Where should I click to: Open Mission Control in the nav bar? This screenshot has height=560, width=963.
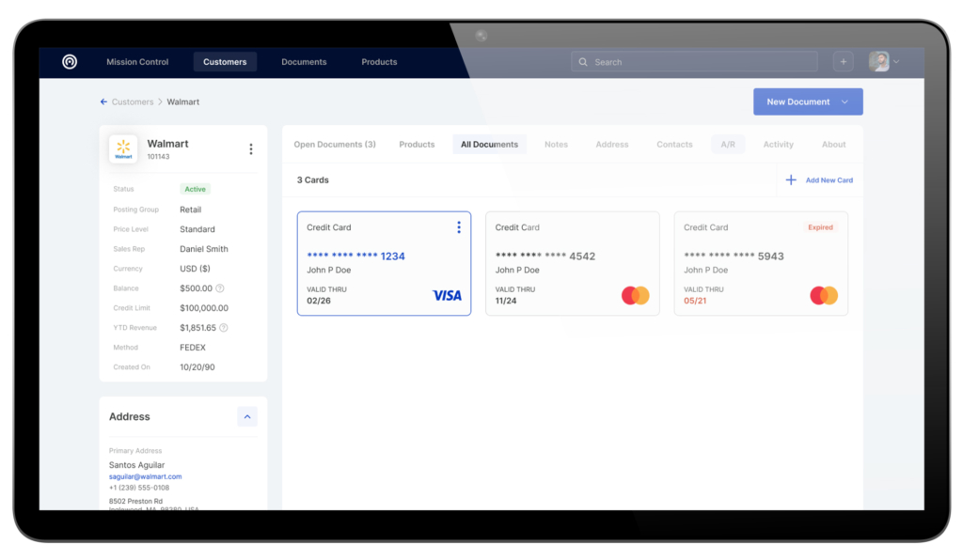[x=137, y=62]
